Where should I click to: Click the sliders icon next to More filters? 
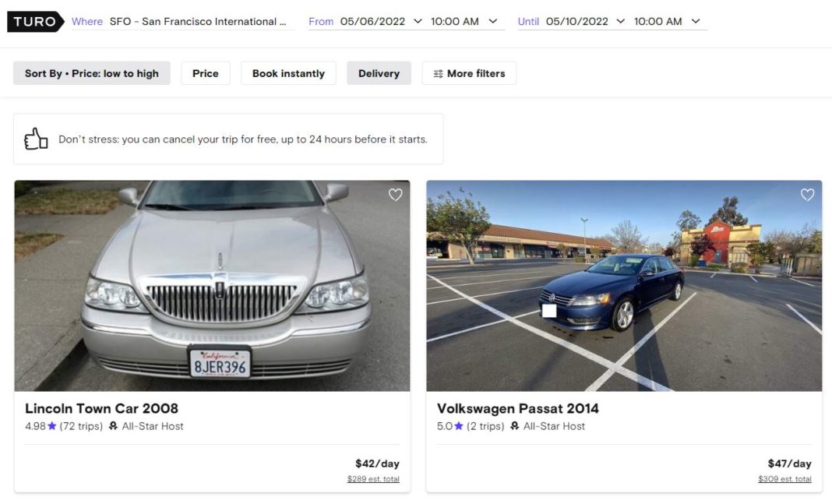(x=436, y=72)
